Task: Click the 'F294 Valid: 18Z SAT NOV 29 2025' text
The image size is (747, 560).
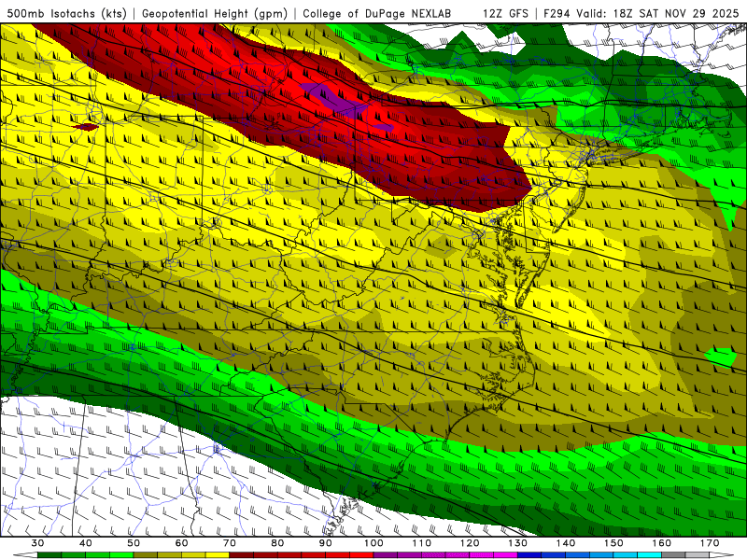Action: [641, 13]
